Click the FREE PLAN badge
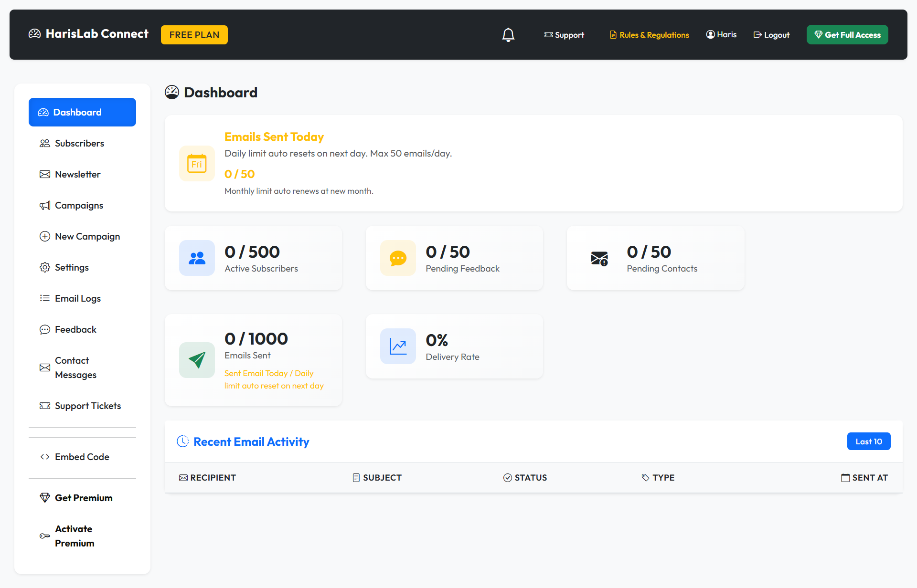The height and width of the screenshot is (588, 917). coord(194,35)
